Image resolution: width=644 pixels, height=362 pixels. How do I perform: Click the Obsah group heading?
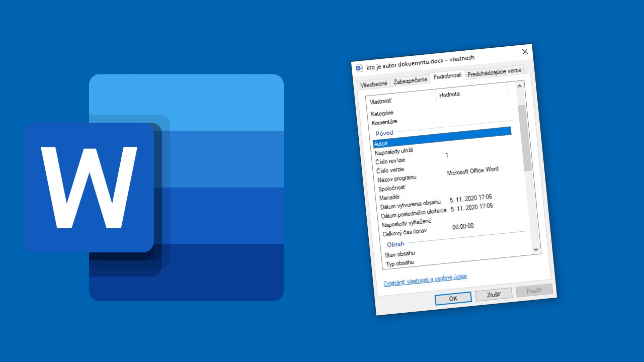pos(395,244)
